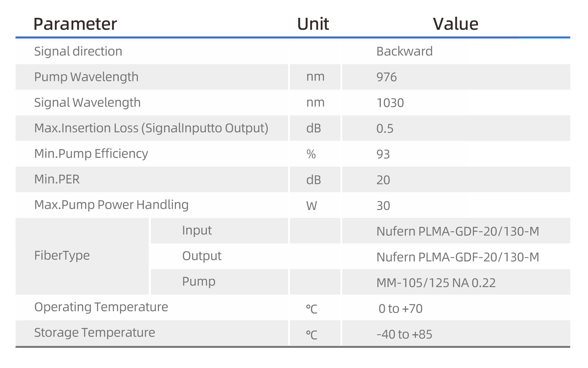The height and width of the screenshot is (368, 588).
Task: Click the Parameter column header
Action: (x=75, y=24)
